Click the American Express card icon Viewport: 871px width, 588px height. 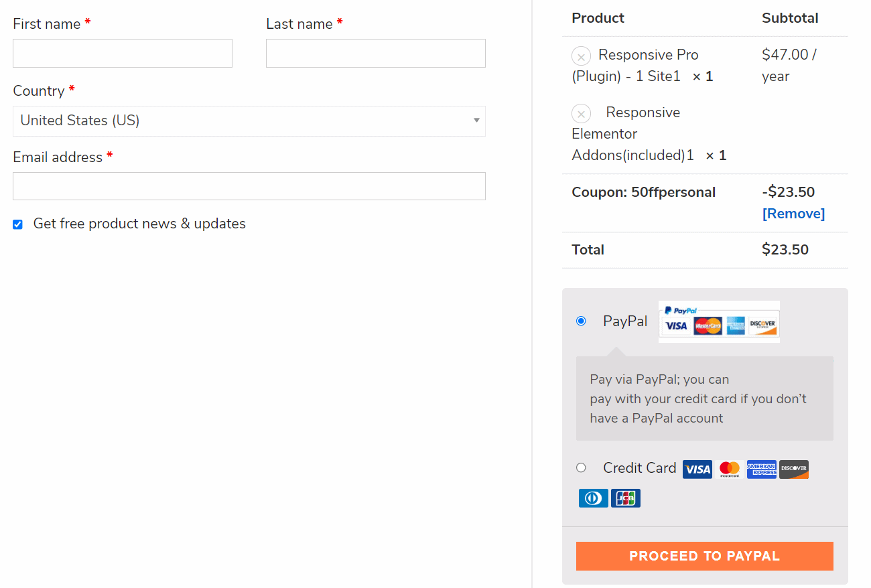pyautogui.click(x=761, y=469)
